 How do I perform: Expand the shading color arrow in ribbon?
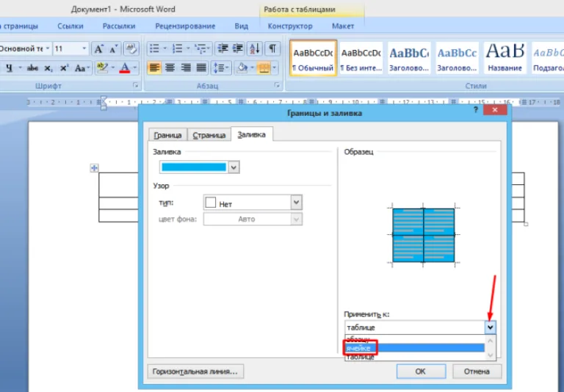(252, 68)
